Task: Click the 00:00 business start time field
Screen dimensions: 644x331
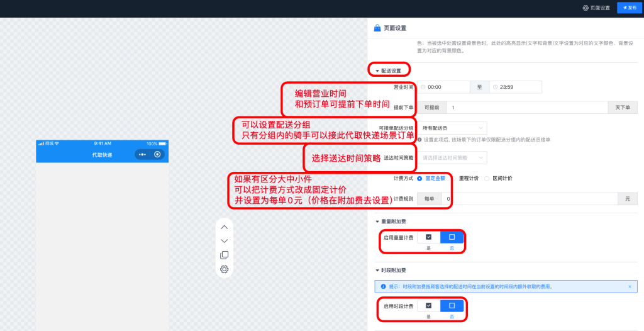Action: pos(445,87)
